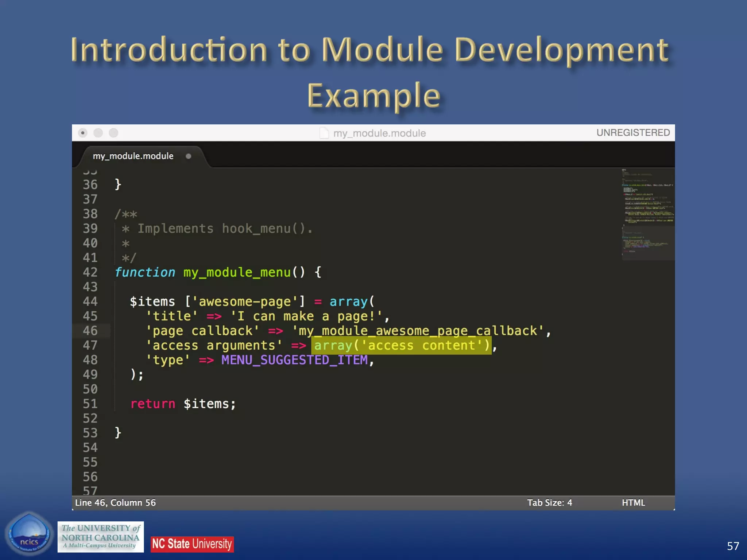Click the return keyword on line 51
747x560 pixels.
tap(153, 404)
